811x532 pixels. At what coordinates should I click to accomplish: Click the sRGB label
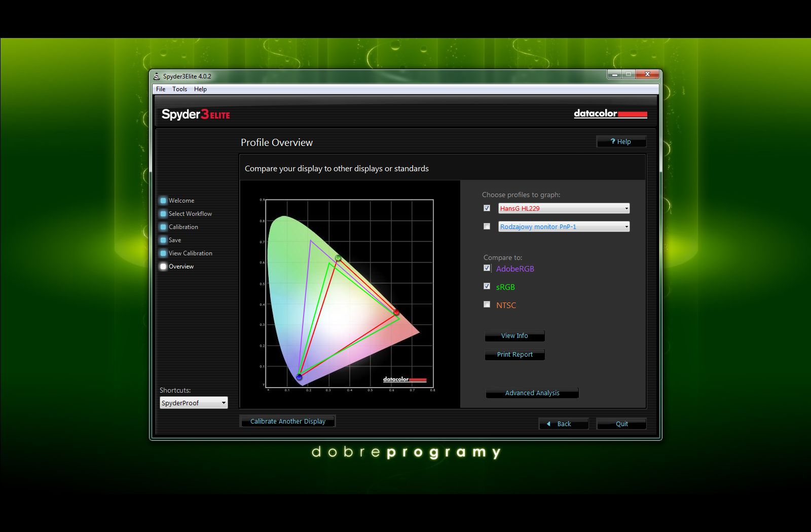click(x=505, y=287)
